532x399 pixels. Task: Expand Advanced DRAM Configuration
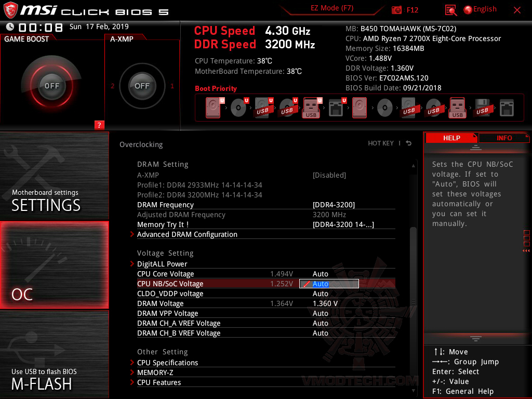(x=187, y=234)
